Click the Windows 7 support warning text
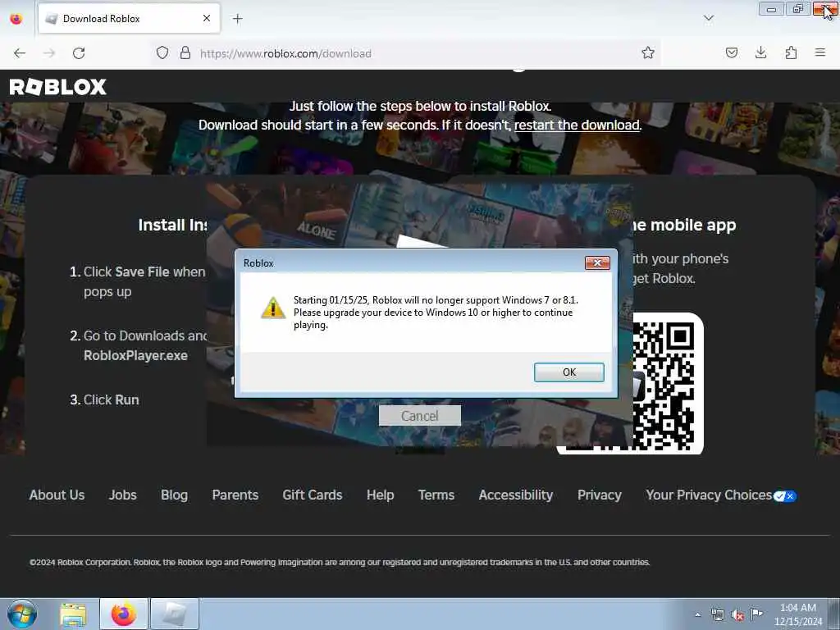This screenshot has width=840, height=630. (x=436, y=313)
